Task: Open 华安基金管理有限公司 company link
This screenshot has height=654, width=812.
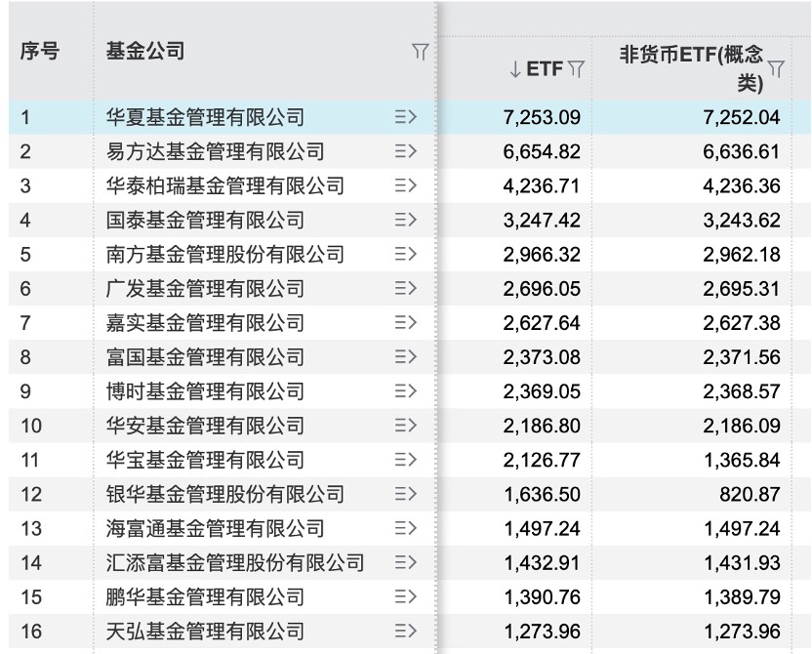Action: 205,426
